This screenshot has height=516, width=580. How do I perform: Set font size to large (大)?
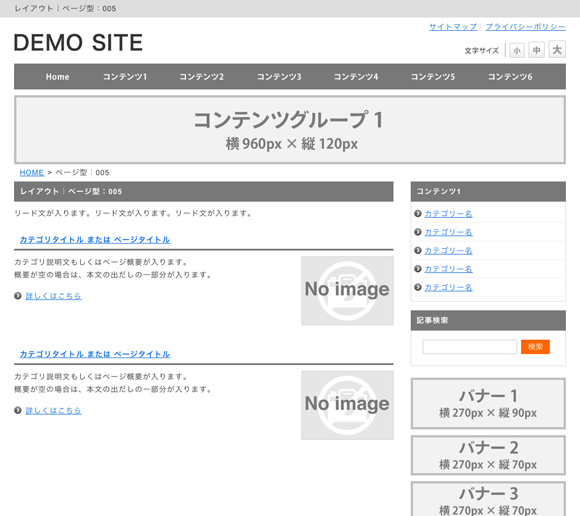(557, 49)
